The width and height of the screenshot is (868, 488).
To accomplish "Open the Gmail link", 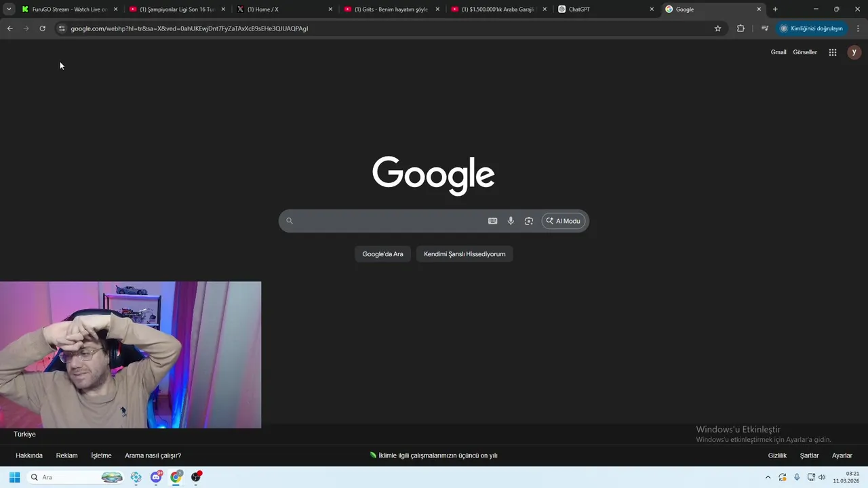I will tap(778, 52).
